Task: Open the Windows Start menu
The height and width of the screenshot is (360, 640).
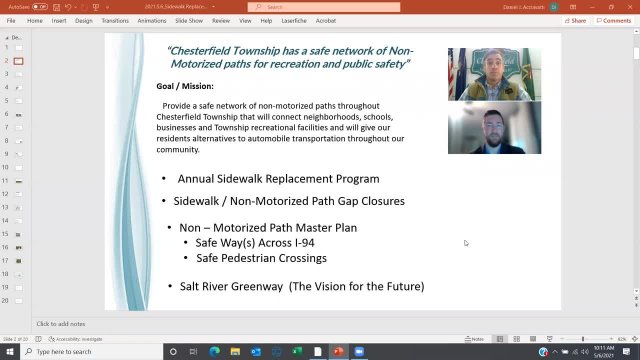Action: (x=10, y=351)
